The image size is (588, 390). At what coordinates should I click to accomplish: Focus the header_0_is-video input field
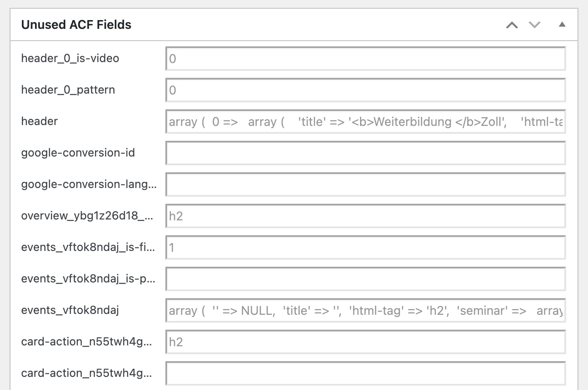pos(365,59)
